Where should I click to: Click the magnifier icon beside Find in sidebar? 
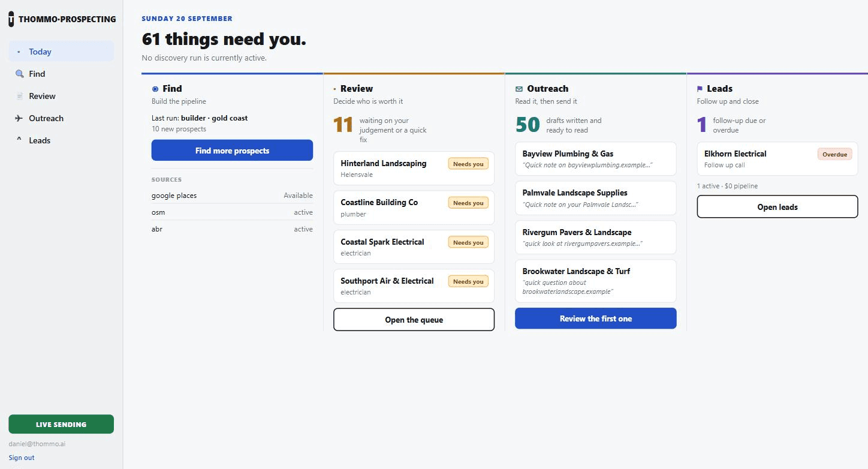(19, 74)
